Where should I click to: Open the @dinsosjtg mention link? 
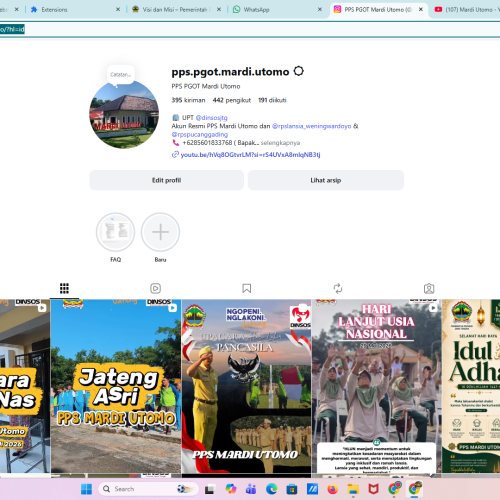pyautogui.click(x=211, y=118)
